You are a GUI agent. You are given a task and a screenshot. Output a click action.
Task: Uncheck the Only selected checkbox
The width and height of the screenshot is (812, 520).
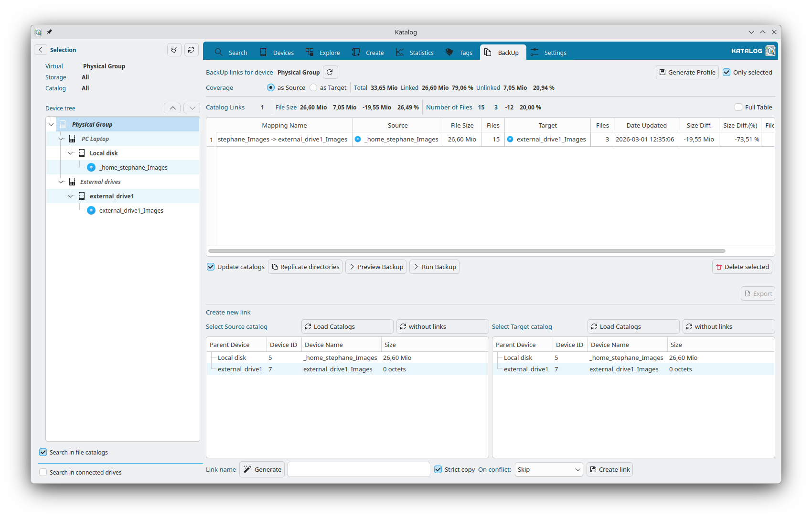point(727,72)
